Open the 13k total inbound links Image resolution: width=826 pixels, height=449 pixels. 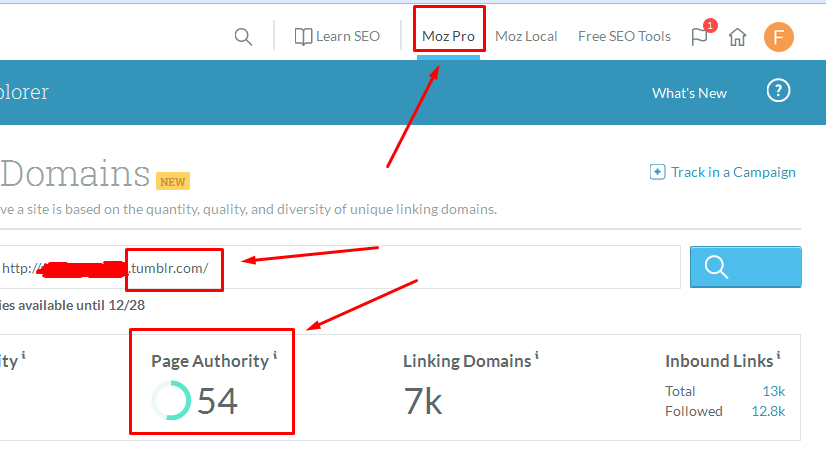click(773, 391)
